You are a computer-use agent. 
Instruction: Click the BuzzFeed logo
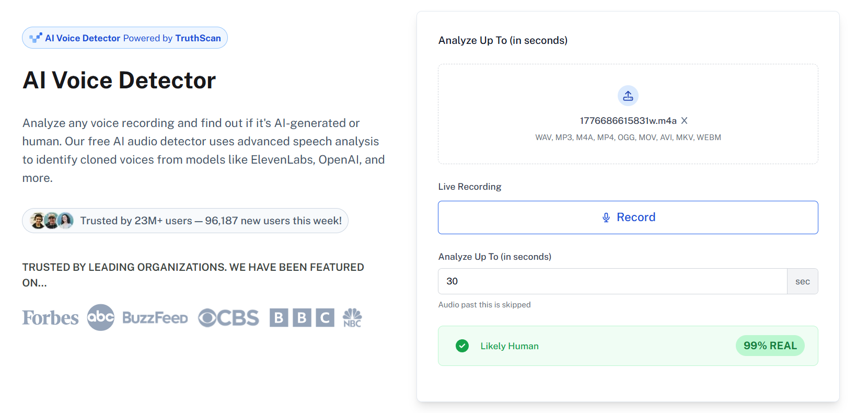tap(155, 318)
